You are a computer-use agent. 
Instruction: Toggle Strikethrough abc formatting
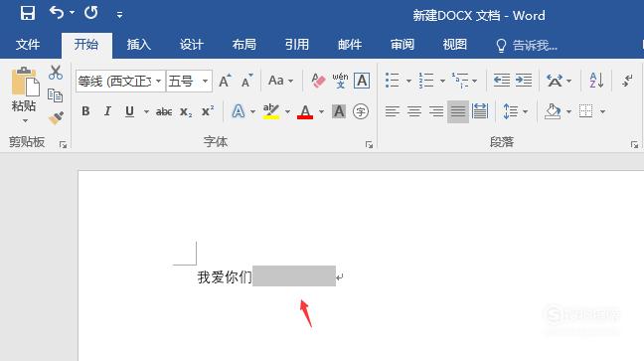[x=164, y=111]
